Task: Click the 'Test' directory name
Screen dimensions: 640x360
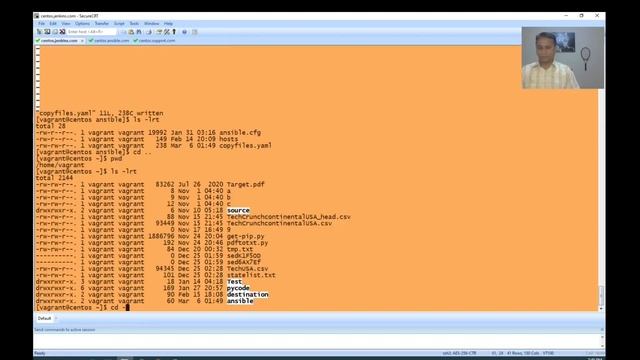Action: point(235,282)
